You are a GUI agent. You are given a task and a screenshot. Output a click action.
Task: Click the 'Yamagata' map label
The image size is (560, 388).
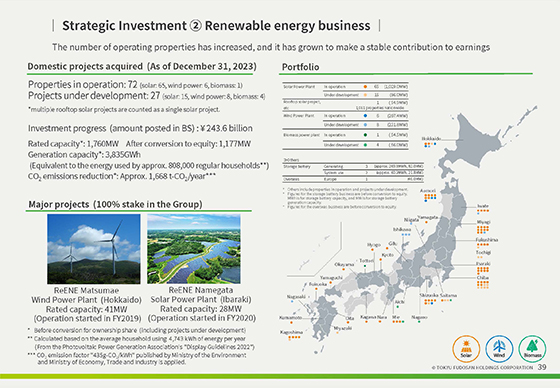[428, 217]
